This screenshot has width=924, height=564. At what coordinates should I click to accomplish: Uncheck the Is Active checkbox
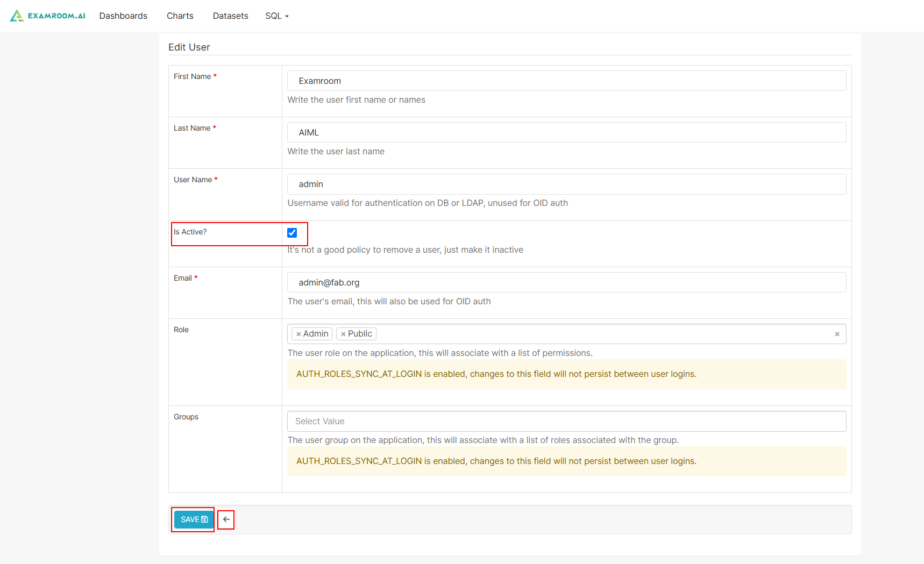(x=292, y=233)
